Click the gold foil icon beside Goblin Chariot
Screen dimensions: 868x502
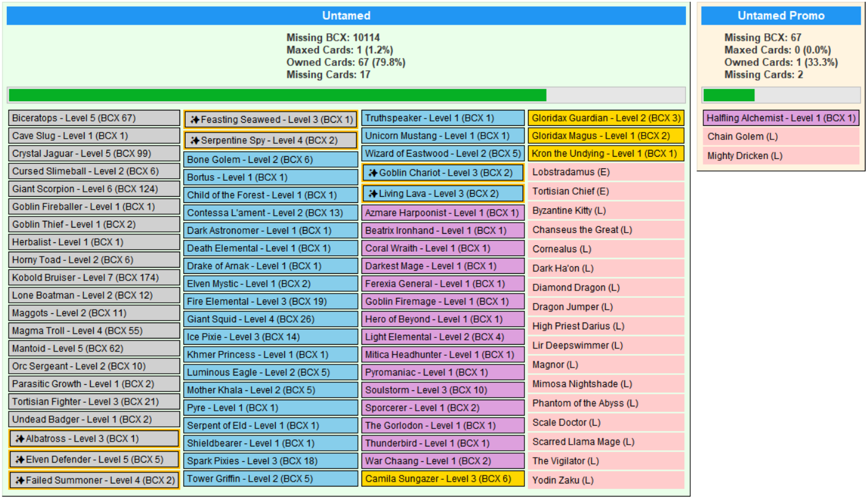tap(373, 173)
